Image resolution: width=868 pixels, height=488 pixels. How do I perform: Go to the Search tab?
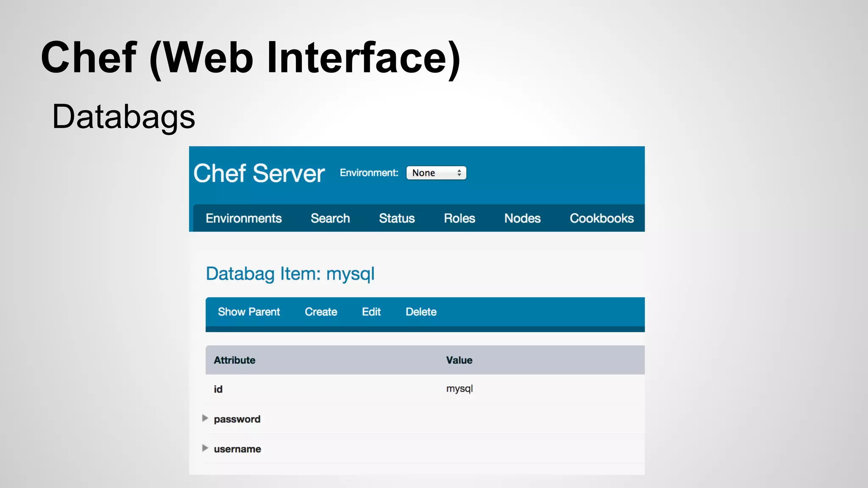tap(330, 218)
